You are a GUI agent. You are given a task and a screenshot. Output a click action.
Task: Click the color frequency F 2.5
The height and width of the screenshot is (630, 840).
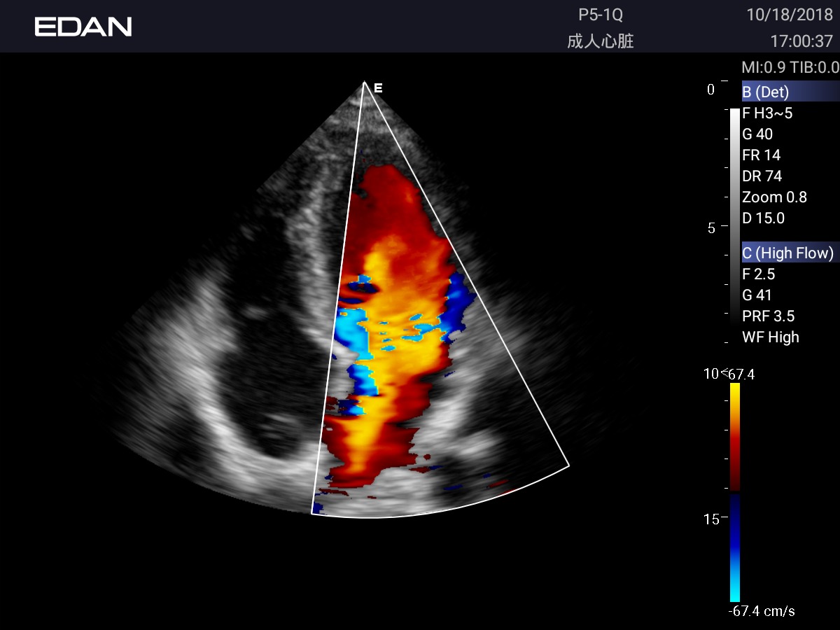click(x=758, y=274)
